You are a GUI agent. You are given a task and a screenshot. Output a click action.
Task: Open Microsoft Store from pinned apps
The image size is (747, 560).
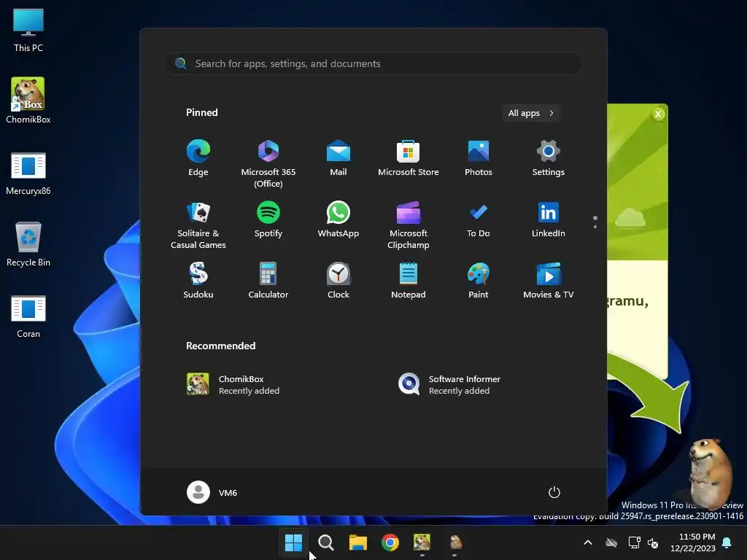click(x=409, y=158)
